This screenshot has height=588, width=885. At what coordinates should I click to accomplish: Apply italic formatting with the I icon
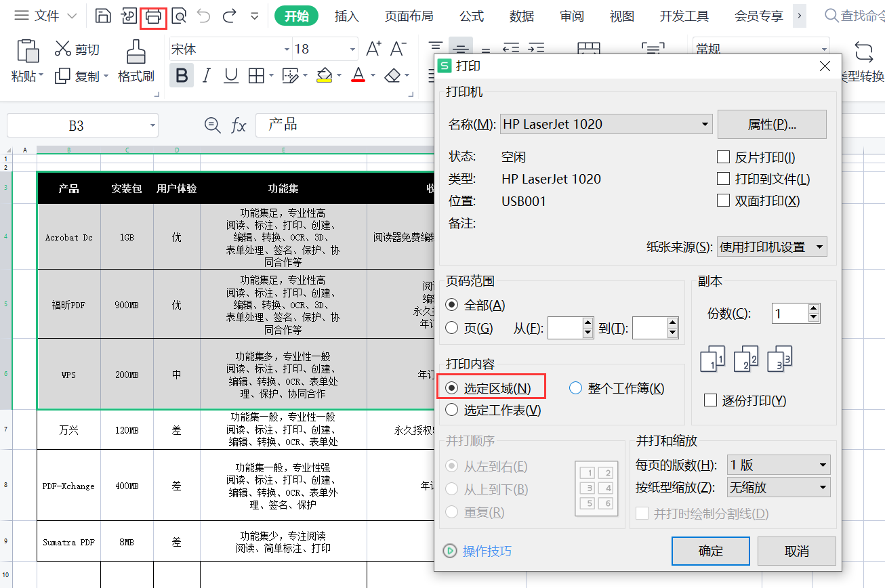coord(207,75)
